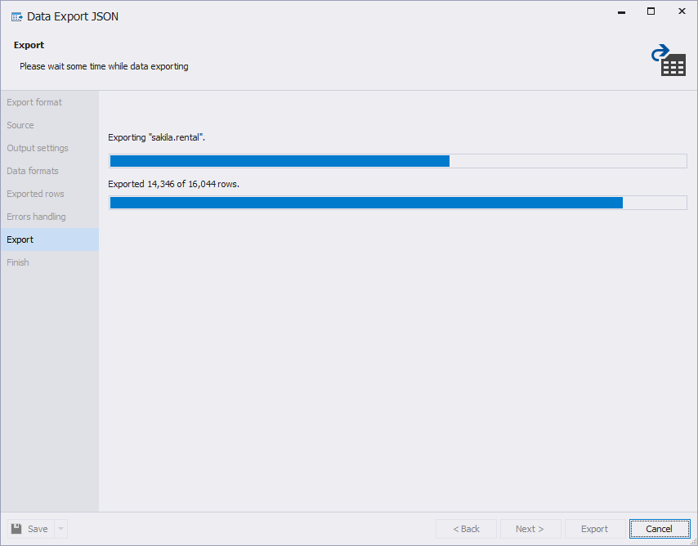Image resolution: width=698 pixels, height=546 pixels.
Task: Click the Save floppy disk icon
Action: (17, 529)
